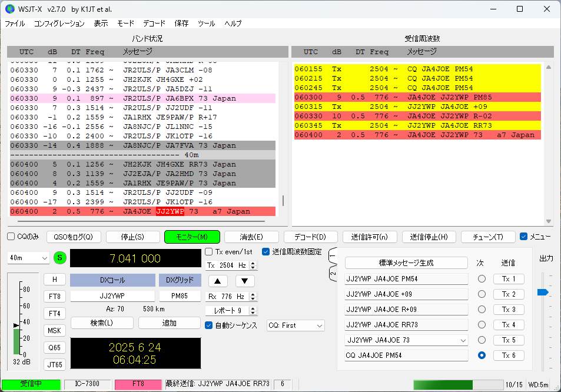Click the WSJT-X globe application icon
This screenshot has width=561, height=392.
[9, 9]
